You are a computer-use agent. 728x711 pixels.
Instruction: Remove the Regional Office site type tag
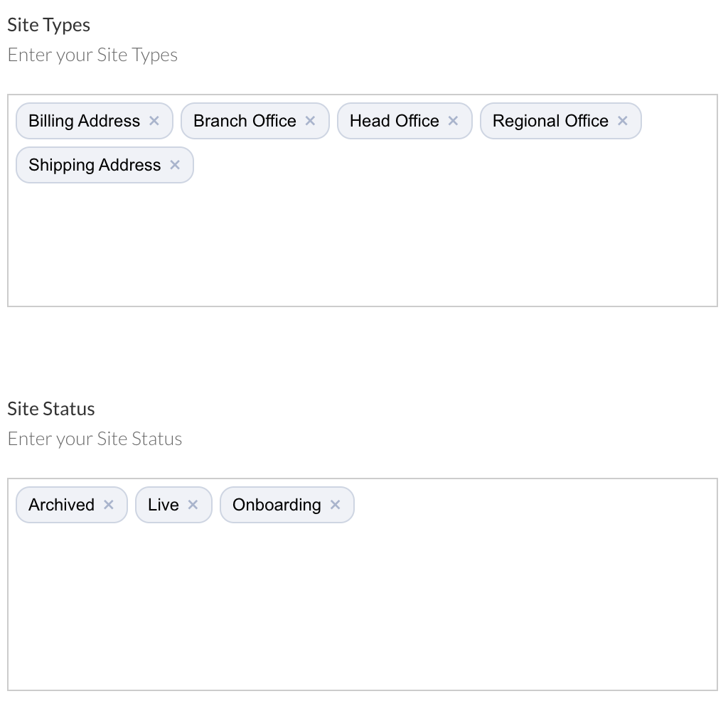622,121
